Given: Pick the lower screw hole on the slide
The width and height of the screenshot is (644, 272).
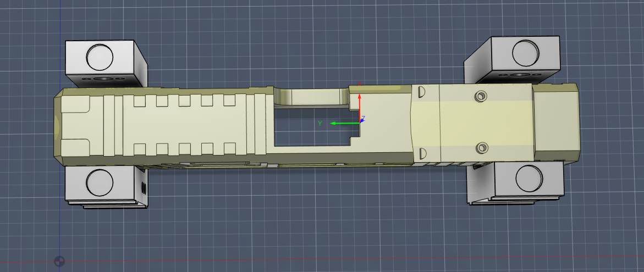Looking at the screenshot, I should coord(482,147).
